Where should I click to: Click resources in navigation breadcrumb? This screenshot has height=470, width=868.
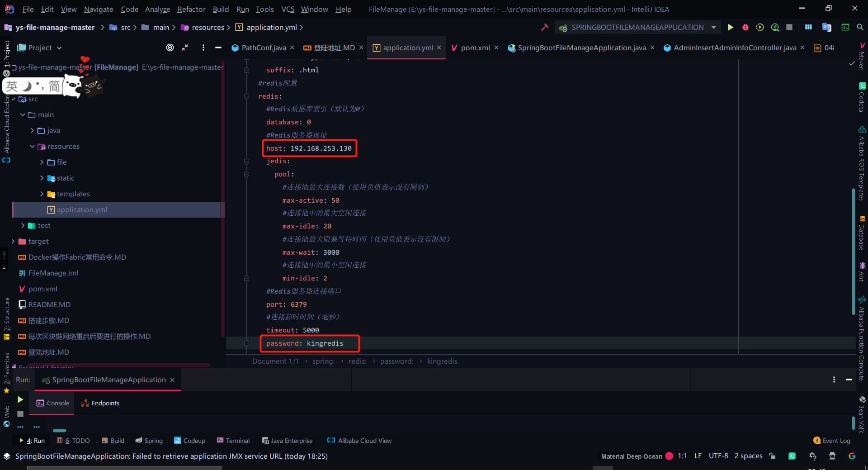pyautogui.click(x=208, y=27)
